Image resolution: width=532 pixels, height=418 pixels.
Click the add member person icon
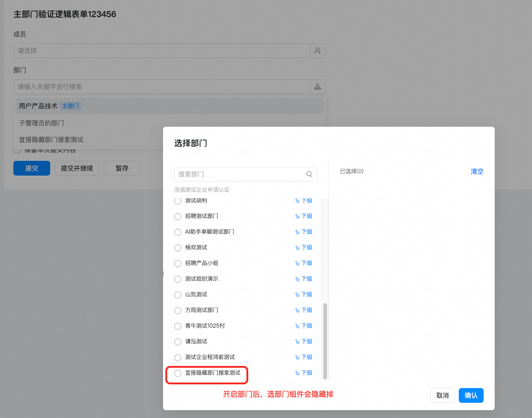tap(318, 51)
